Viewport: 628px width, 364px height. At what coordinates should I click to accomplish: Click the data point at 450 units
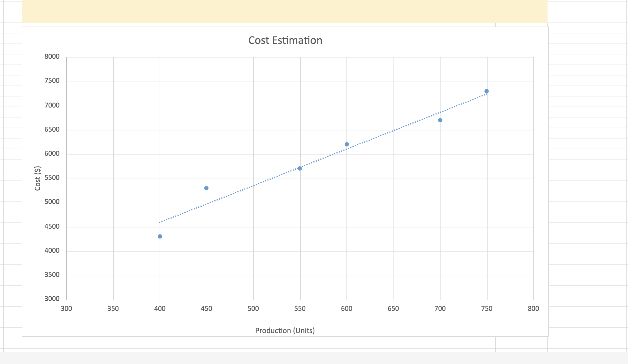(x=206, y=188)
